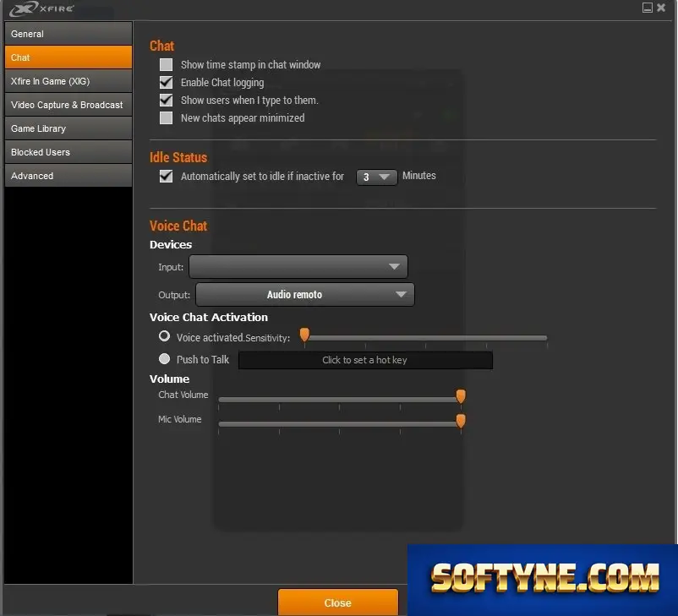Select Push to Talk radio button
This screenshot has height=616, width=678.
[x=164, y=359]
